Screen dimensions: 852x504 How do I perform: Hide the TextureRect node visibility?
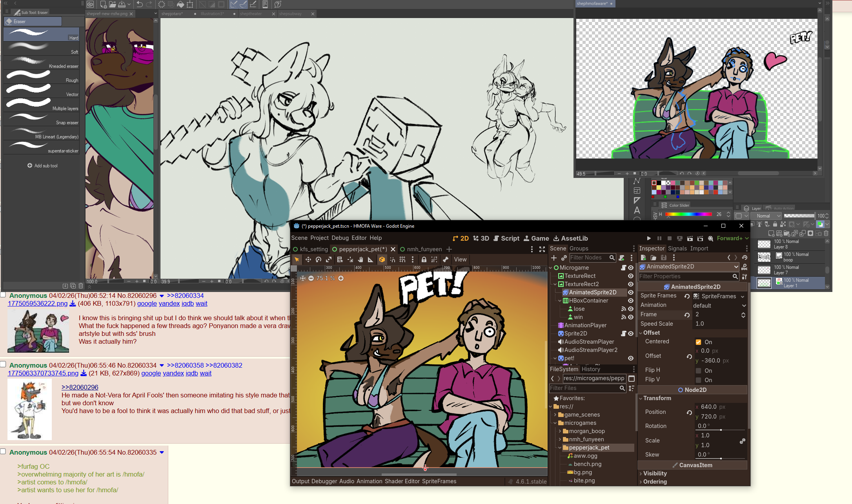630,276
